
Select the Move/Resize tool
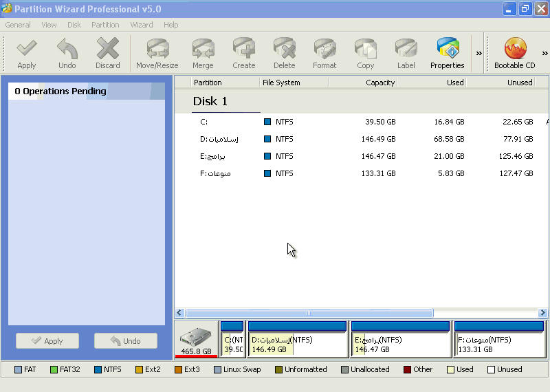click(x=157, y=54)
